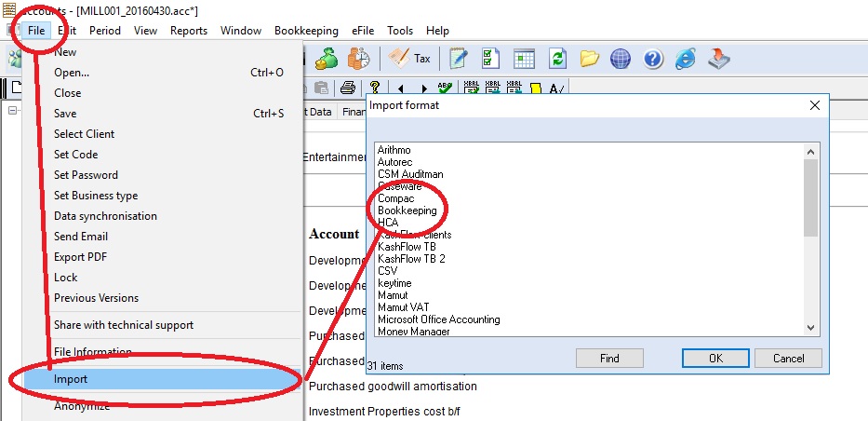This screenshot has height=421, width=868.
Task: Open the eFile menu
Action: 363,31
